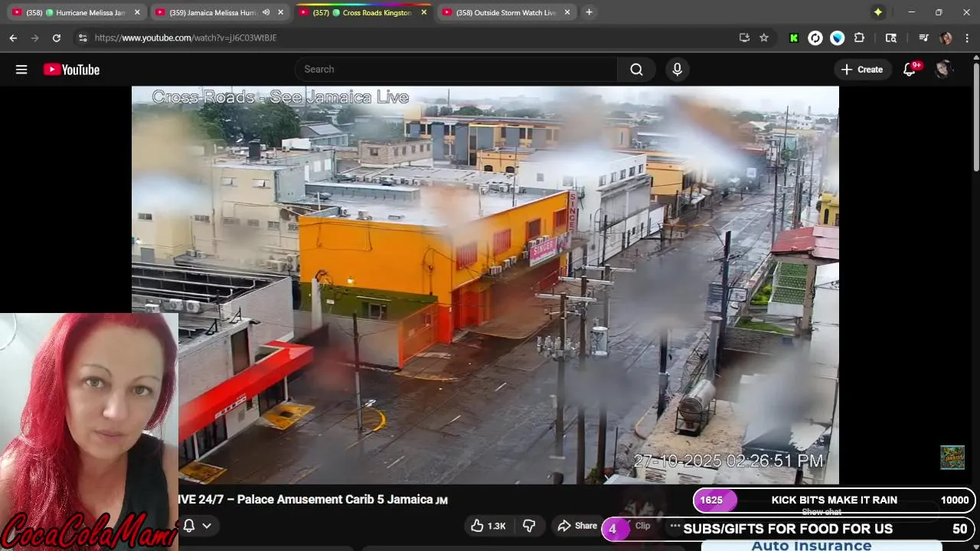Start voice search with the microphone
Viewport: 980px width, 551px height.
tap(677, 70)
